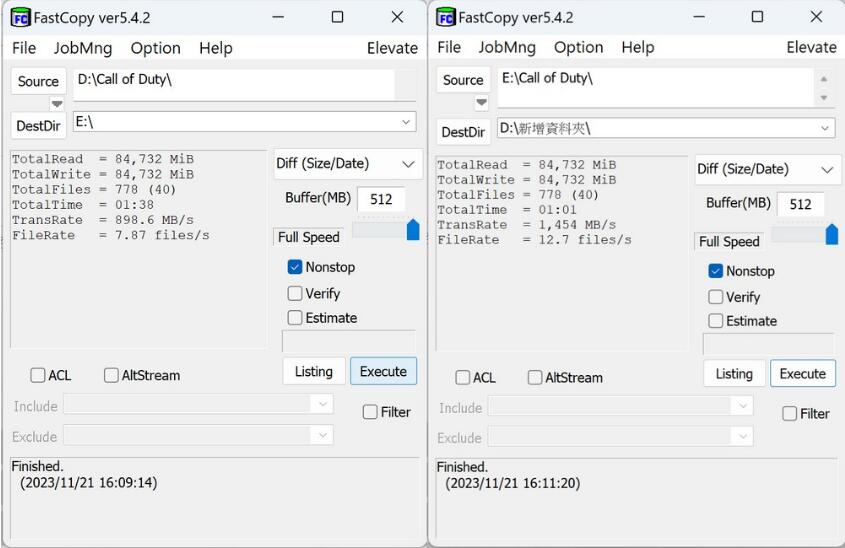
Task: Click the TotalTime 01:38 line
Action: [x=83, y=205]
